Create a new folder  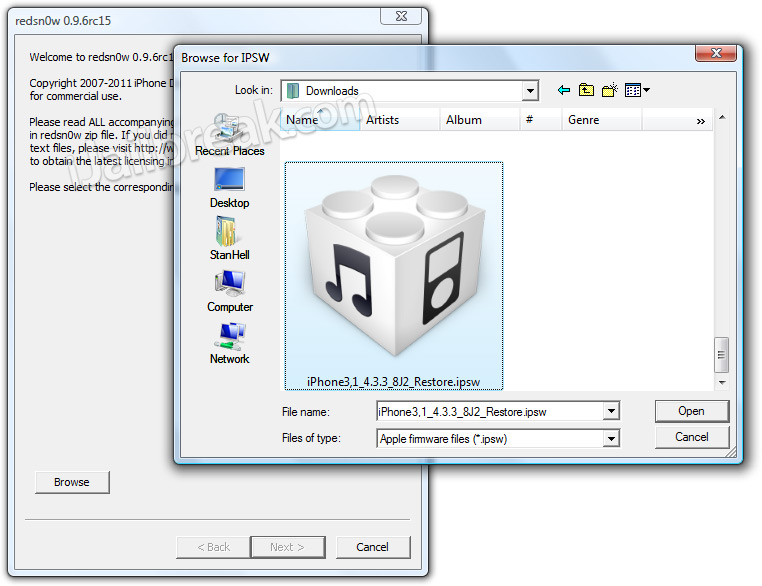pos(609,90)
